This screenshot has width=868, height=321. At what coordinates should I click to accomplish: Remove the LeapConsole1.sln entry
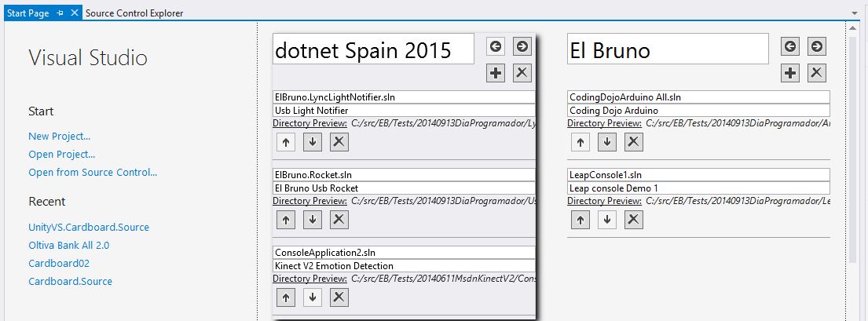[x=633, y=220]
